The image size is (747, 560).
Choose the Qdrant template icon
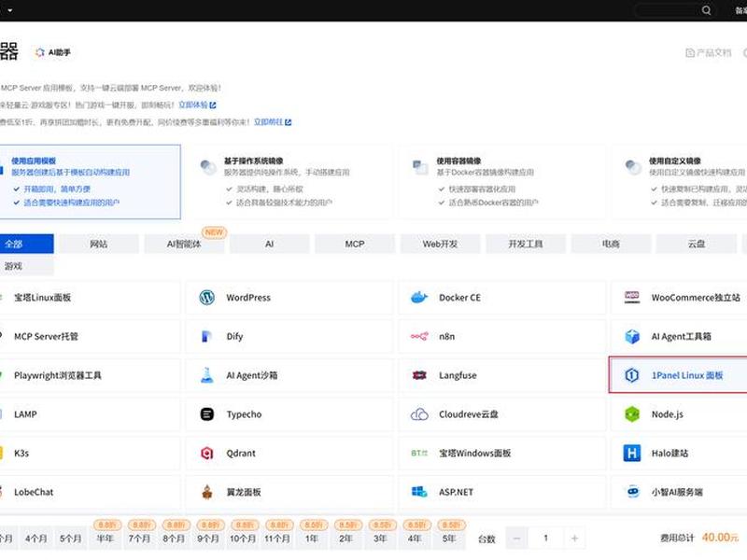point(206,454)
